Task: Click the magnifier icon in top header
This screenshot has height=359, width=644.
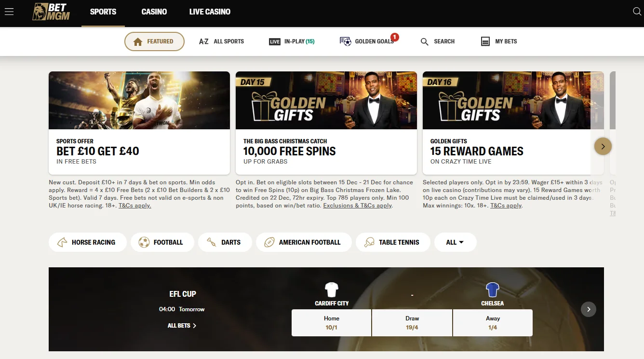Action: coord(636,12)
